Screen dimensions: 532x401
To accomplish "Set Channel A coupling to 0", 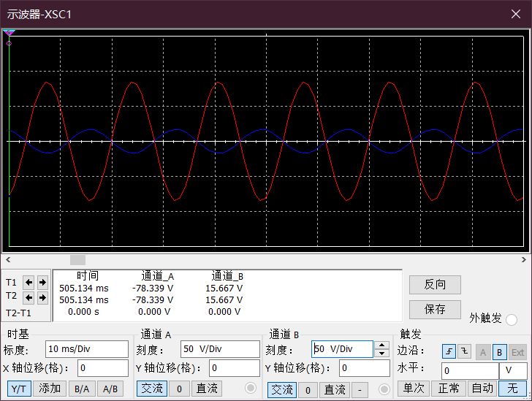I will [179, 389].
